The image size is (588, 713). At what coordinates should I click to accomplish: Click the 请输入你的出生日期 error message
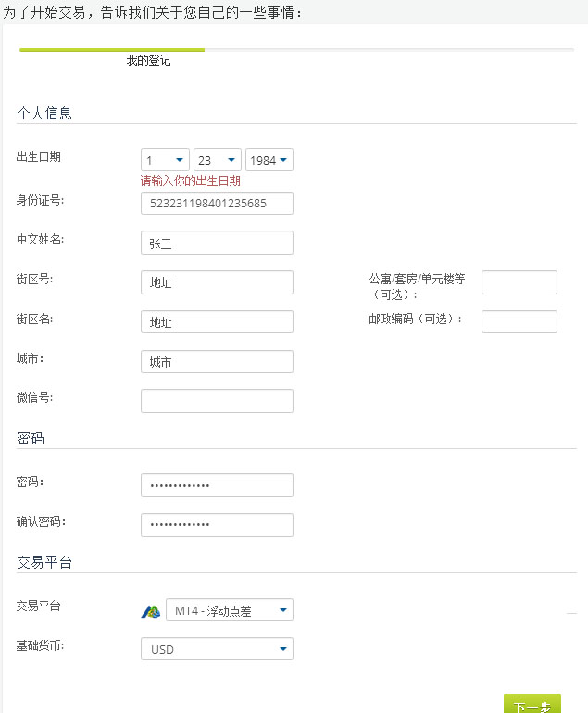point(190,181)
